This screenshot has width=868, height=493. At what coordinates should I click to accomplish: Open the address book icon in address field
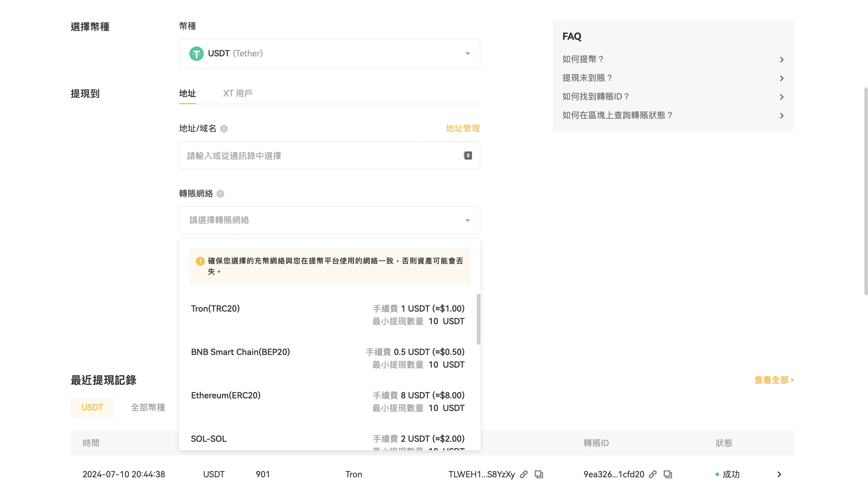(467, 155)
